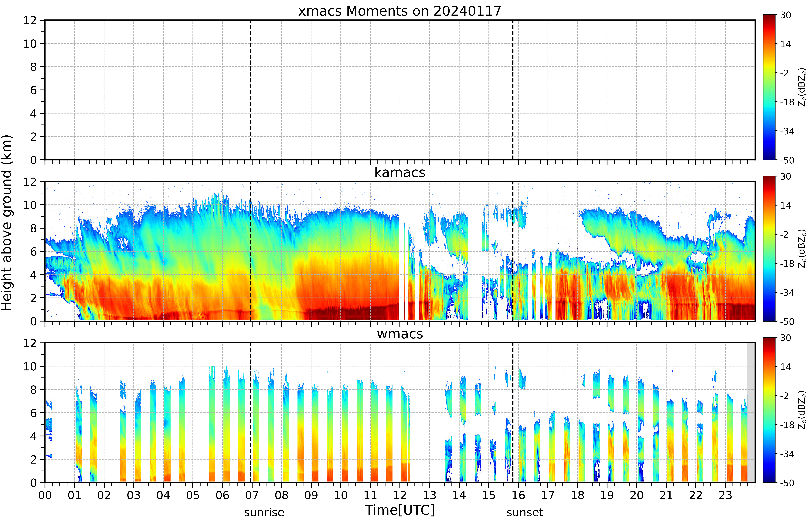Screen dimensions: 812x524
Task: Click the sunset dashed line in wmacs panel
Action: coord(513,413)
